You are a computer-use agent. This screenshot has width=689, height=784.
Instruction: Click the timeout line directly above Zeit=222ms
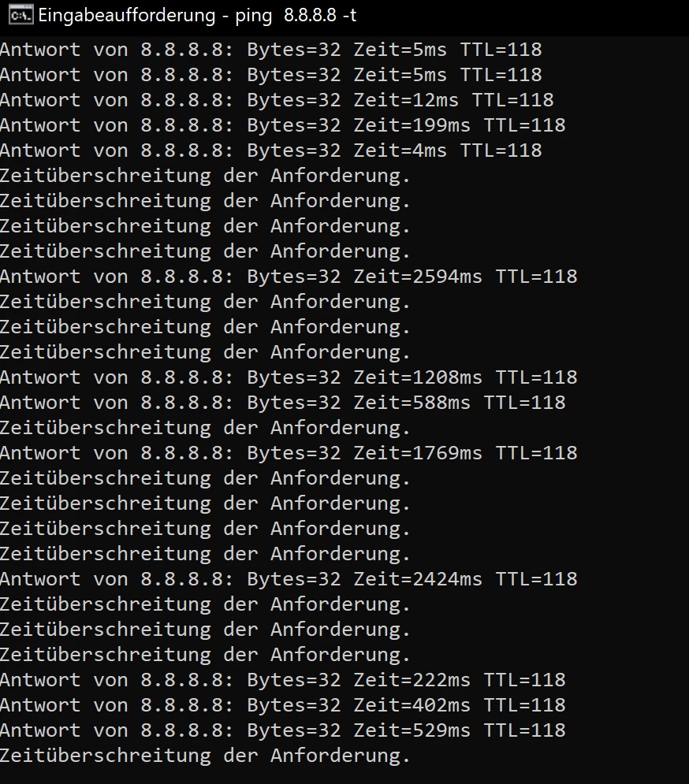click(x=205, y=655)
